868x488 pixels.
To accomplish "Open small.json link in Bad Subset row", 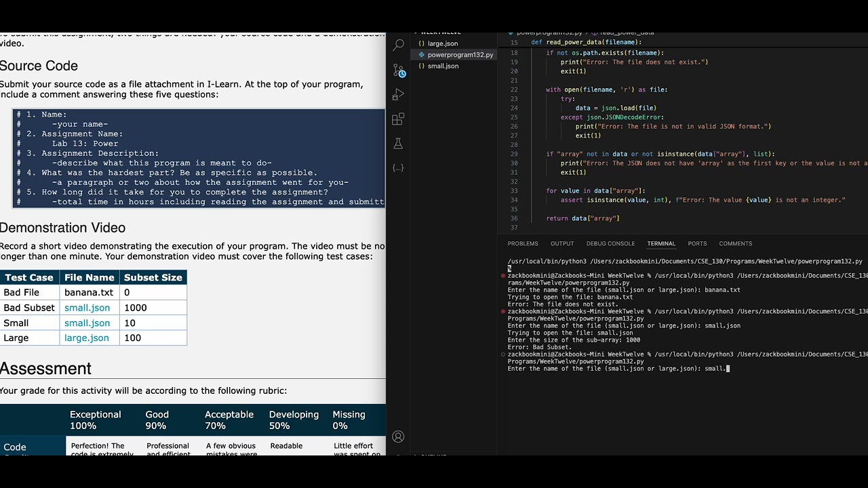I will pyautogui.click(x=87, y=308).
